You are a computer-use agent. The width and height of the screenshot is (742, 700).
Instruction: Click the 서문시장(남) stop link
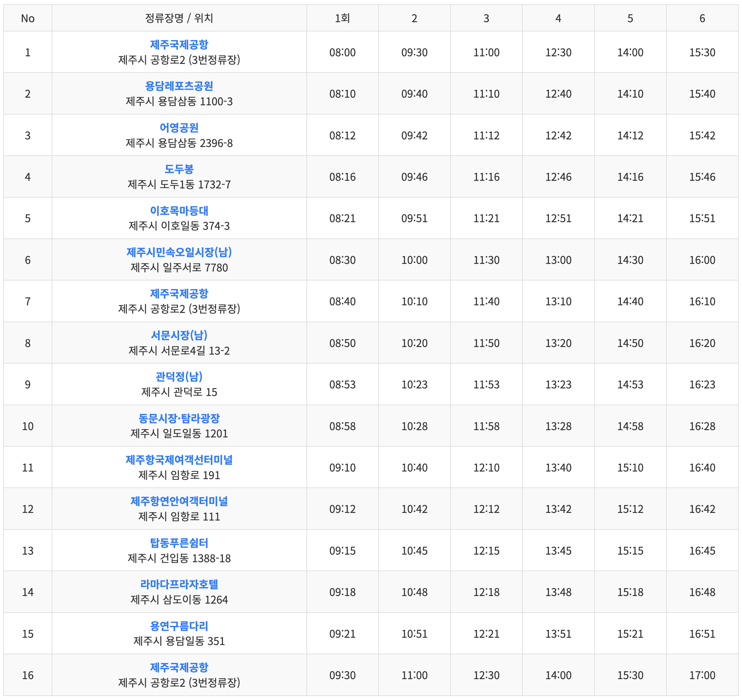click(x=179, y=335)
